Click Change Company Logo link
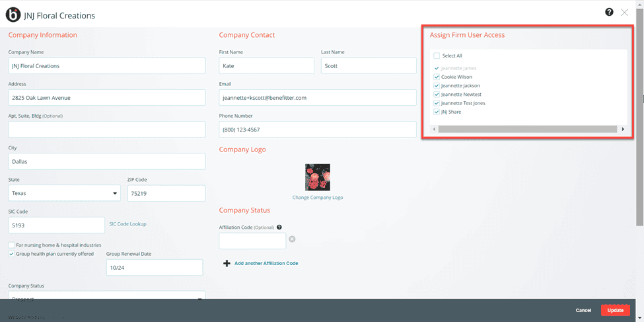 [x=318, y=198]
